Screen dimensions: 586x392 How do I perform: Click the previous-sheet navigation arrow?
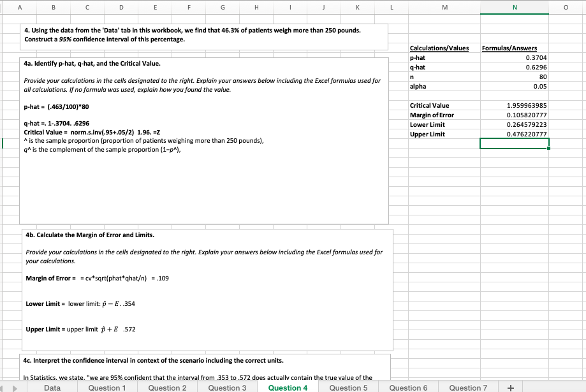pyautogui.click(x=5, y=387)
